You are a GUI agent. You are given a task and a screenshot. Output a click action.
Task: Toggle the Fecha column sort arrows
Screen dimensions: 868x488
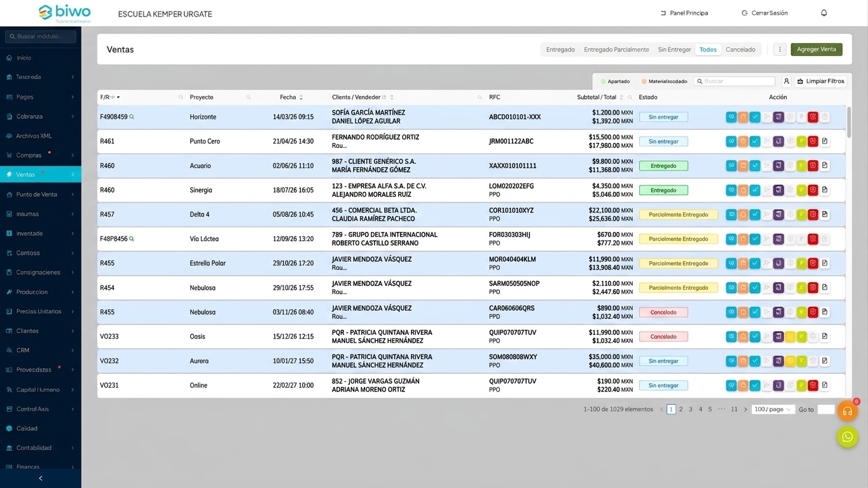(301, 97)
